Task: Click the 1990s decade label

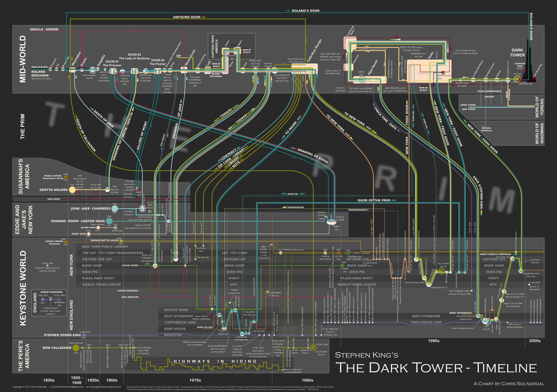Action: click(x=434, y=341)
